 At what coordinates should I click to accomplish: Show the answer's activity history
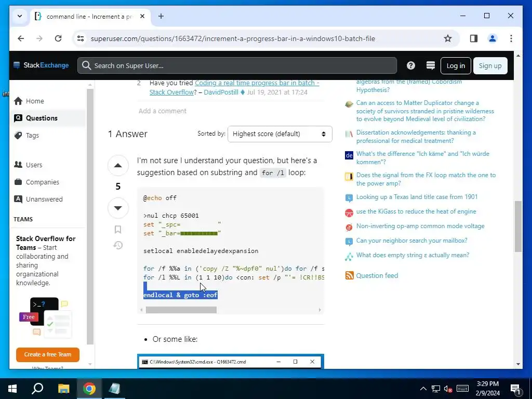point(118,245)
